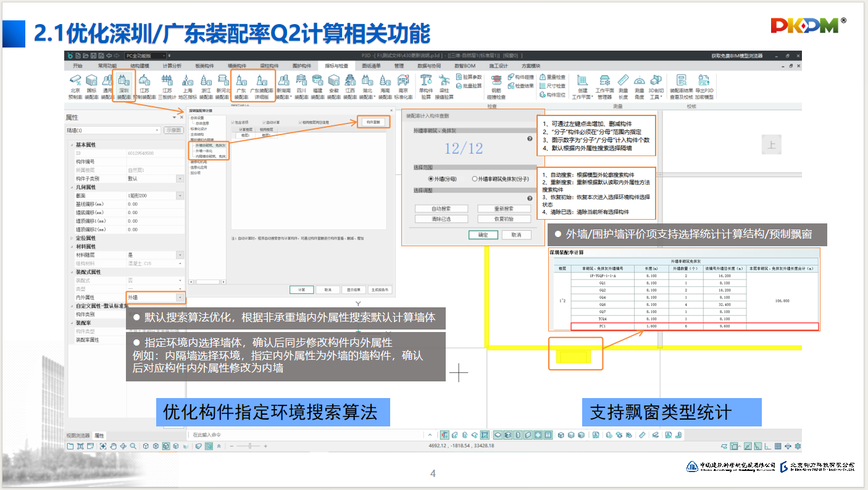Viewport: 868px width, 490px height.
Task: Click the 导出P3D加密模型 icon
Action: coord(704,85)
